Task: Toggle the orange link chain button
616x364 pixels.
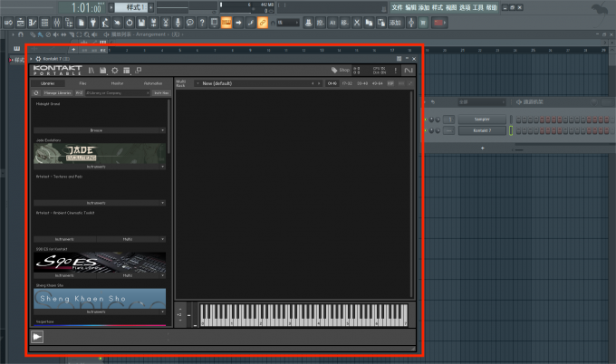Action: 263,23
